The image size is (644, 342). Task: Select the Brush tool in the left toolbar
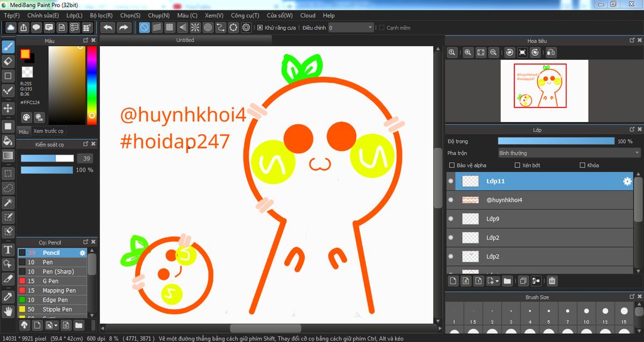8,47
